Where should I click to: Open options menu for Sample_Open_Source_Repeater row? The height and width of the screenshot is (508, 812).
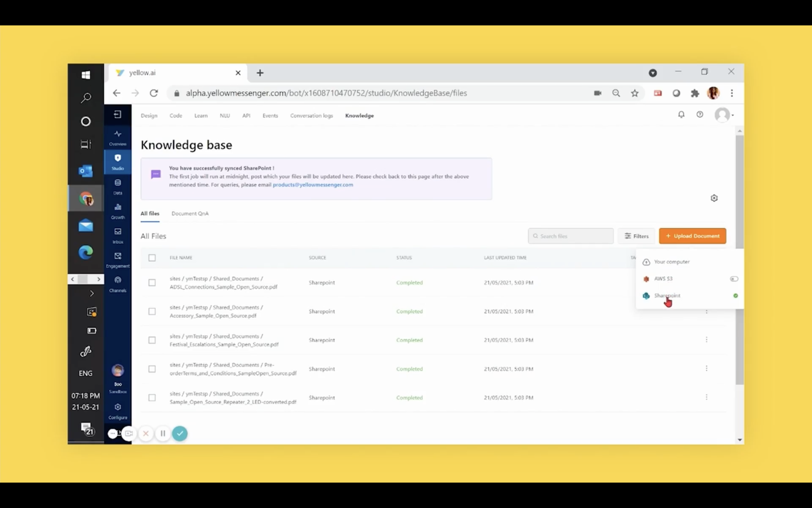point(706,397)
